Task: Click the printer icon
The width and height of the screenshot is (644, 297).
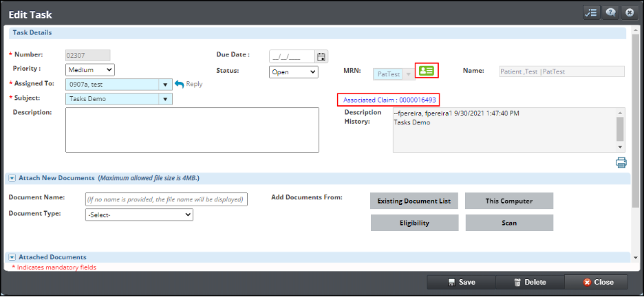Action: click(621, 162)
